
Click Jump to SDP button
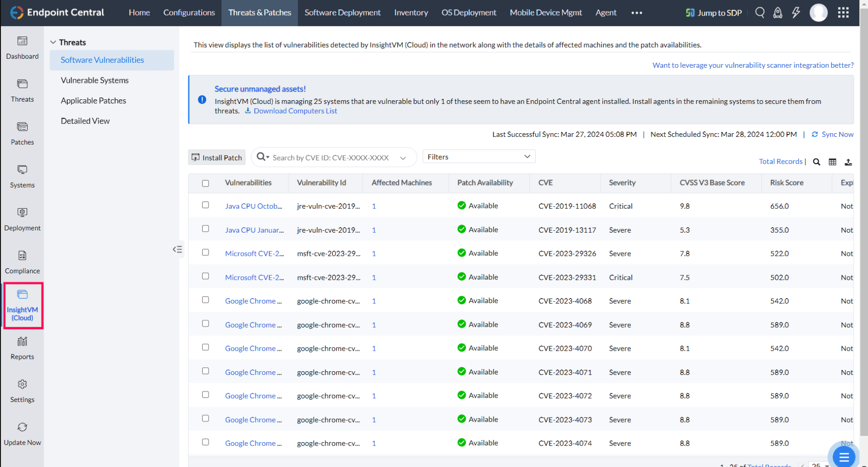(x=714, y=13)
